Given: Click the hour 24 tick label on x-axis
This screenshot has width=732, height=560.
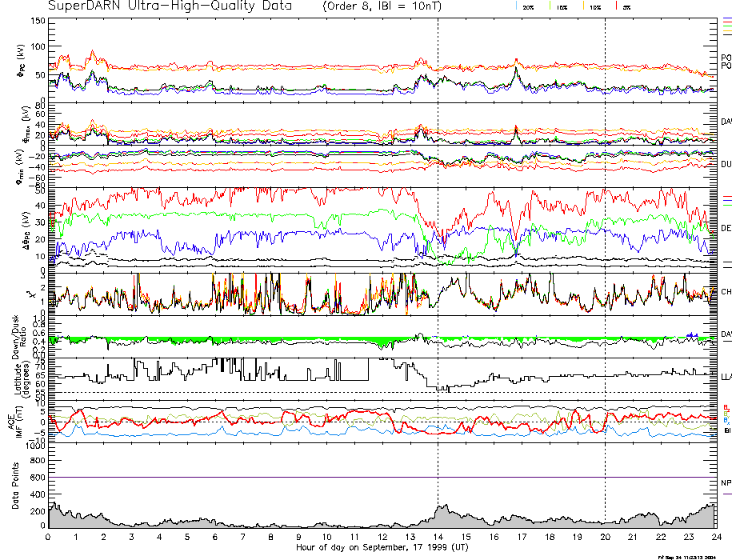Looking at the screenshot, I should point(716,537).
